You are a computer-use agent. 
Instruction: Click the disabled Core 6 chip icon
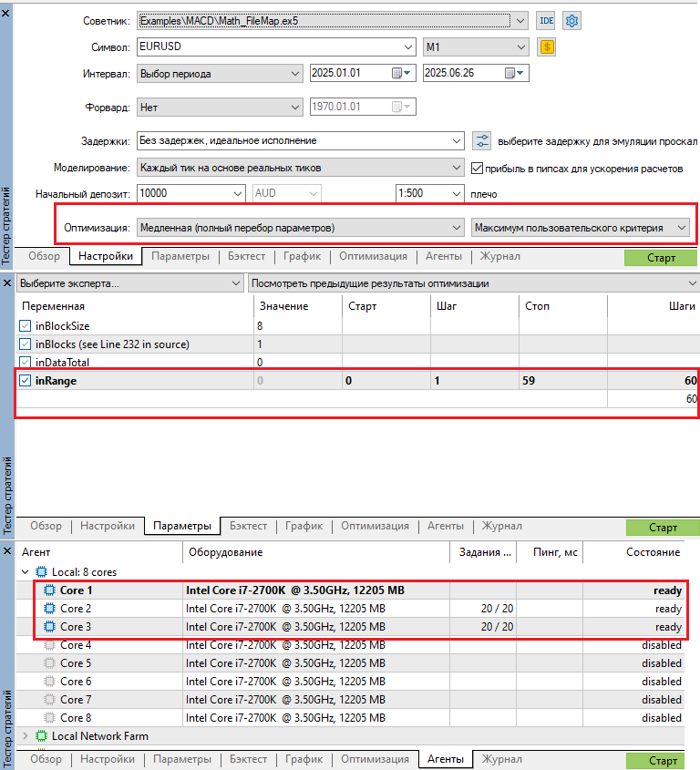click(49, 681)
